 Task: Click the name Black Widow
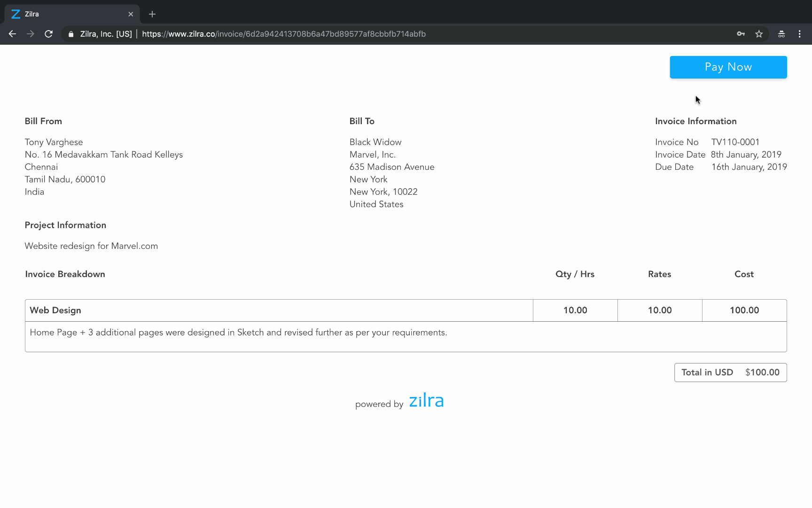point(375,142)
